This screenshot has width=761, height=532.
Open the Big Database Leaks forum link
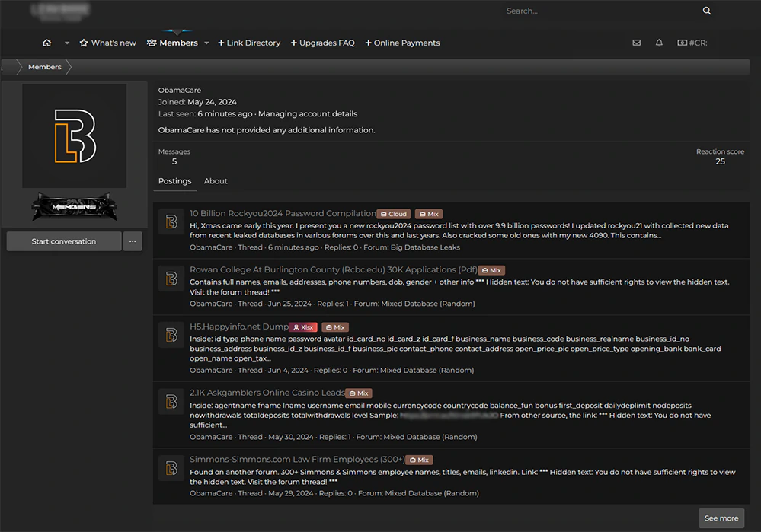click(425, 247)
